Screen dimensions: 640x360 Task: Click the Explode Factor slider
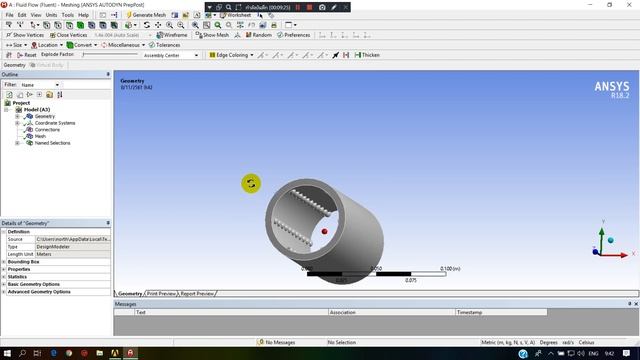[x=110, y=54]
